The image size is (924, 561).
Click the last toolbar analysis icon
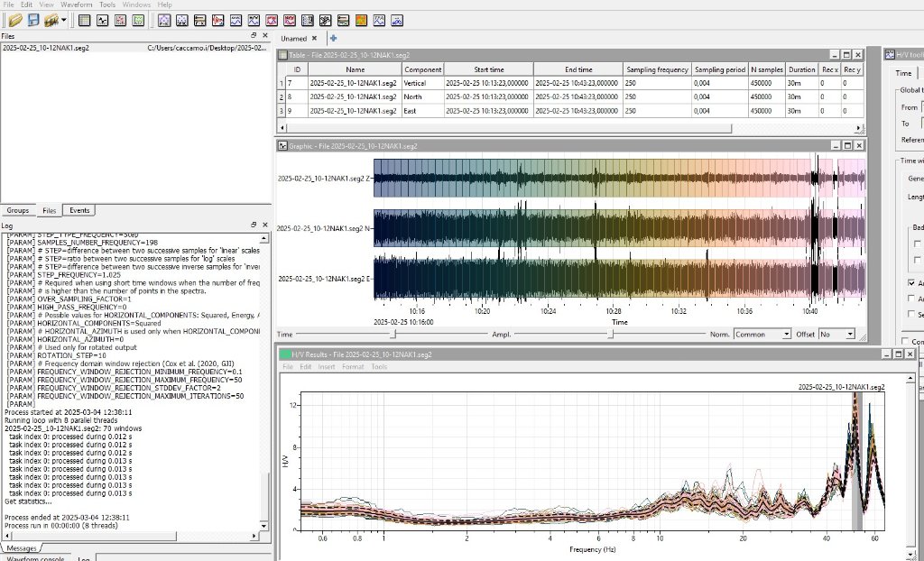pyautogui.click(x=398, y=19)
